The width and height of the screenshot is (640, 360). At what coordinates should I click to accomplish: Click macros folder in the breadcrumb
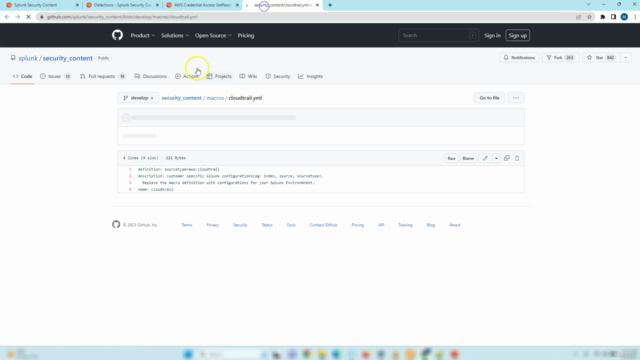pos(215,98)
